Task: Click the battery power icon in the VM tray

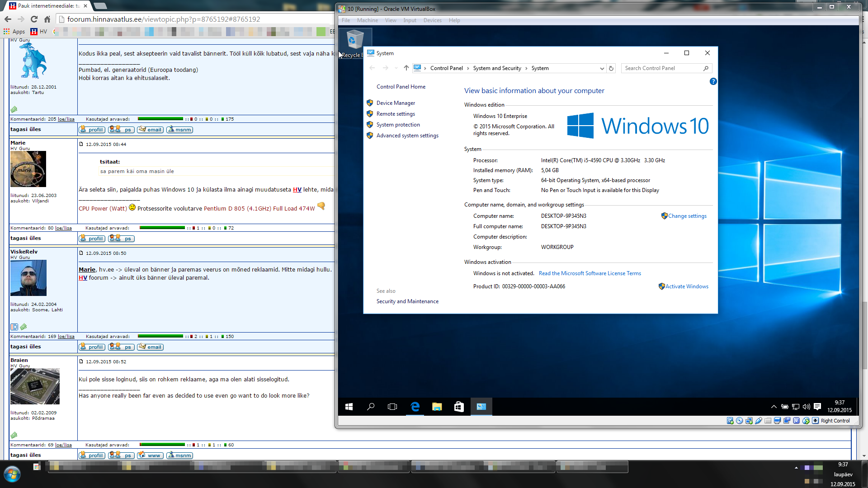Action: (785, 407)
